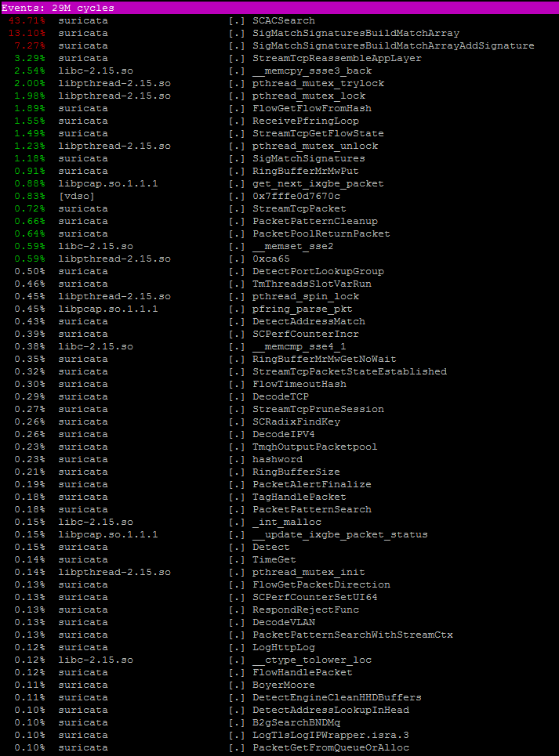Select PacketPatternCleanup symbol
The width and height of the screenshot is (559, 756).
click(315, 221)
